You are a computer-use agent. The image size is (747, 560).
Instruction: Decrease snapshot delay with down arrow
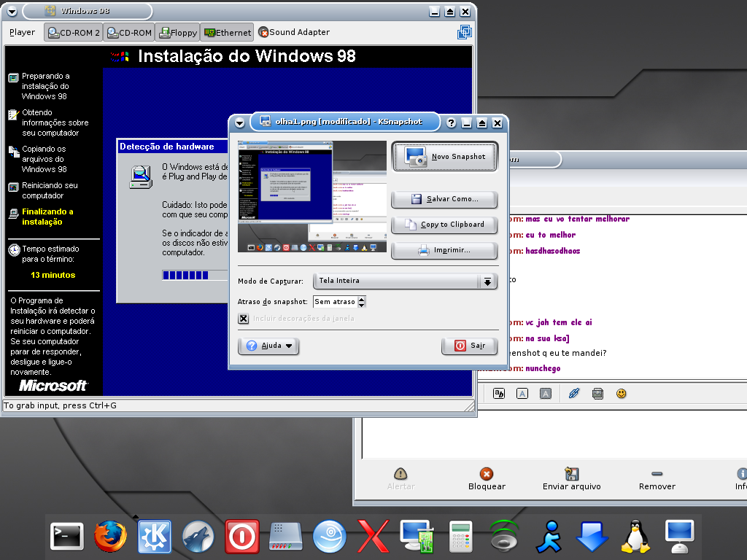click(x=362, y=305)
